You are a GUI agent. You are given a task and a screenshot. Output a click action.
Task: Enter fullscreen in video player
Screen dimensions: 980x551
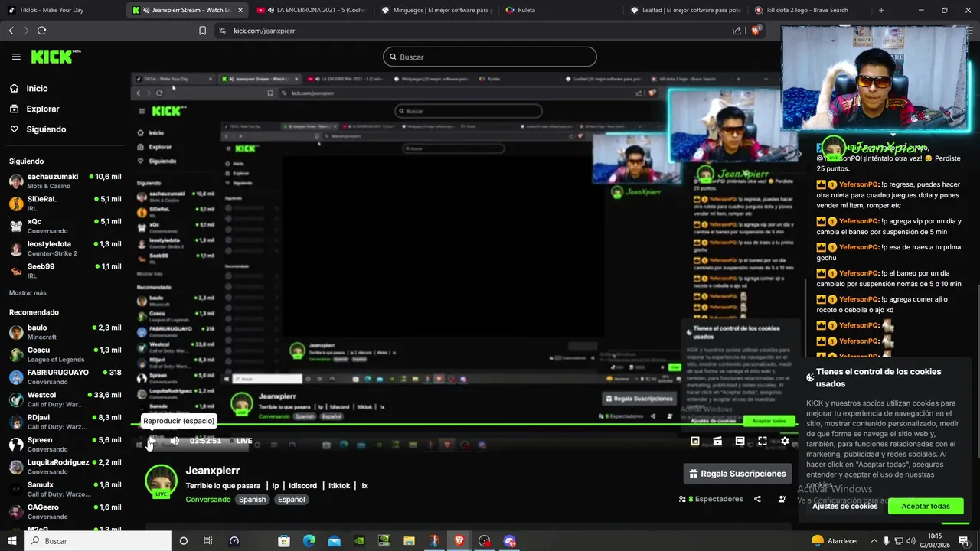click(763, 441)
